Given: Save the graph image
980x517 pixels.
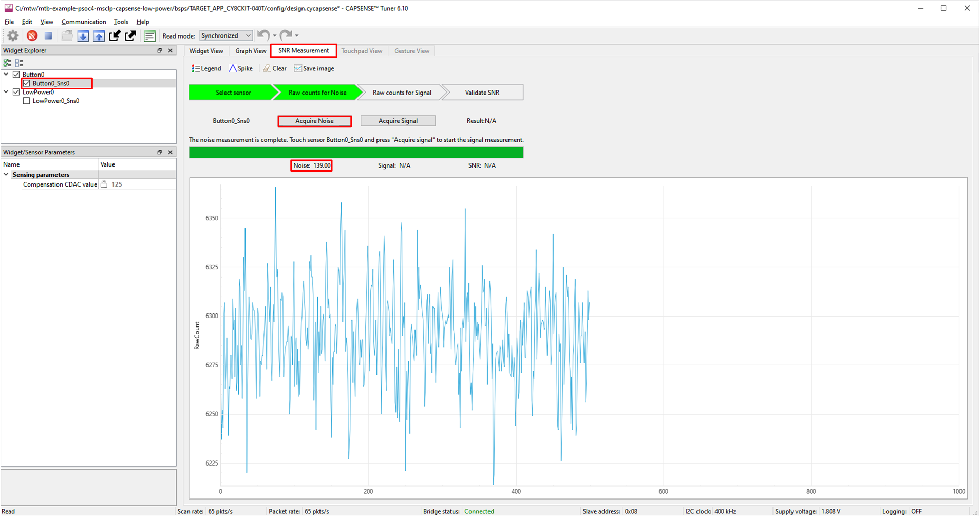Looking at the screenshot, I should [x=314, y=68].
